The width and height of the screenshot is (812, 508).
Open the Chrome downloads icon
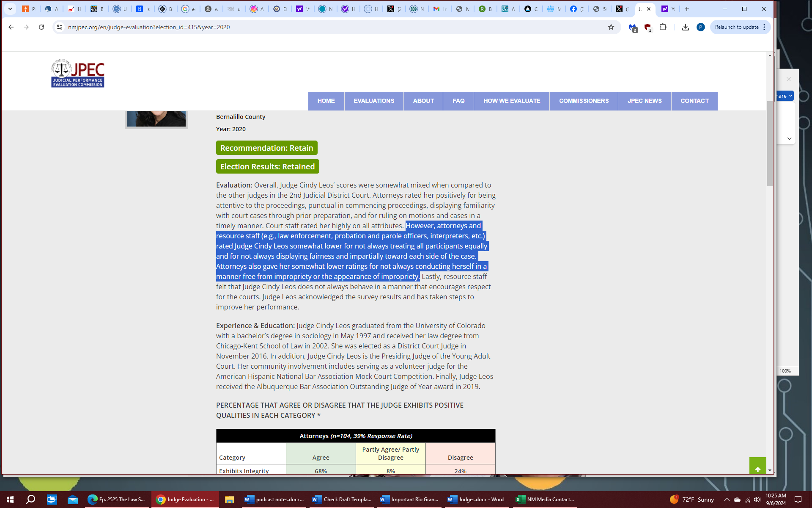pyautogui.click(x=685, y=27)
